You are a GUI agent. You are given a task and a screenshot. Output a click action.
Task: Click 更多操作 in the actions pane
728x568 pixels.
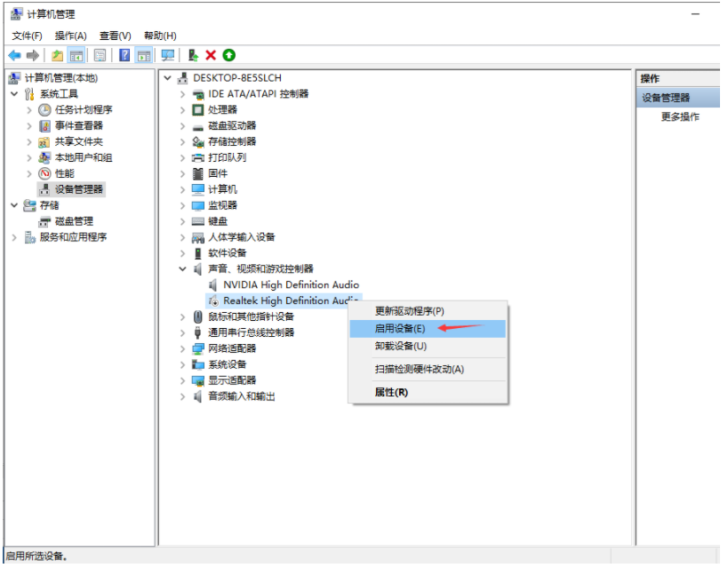(x=680, y=117)
